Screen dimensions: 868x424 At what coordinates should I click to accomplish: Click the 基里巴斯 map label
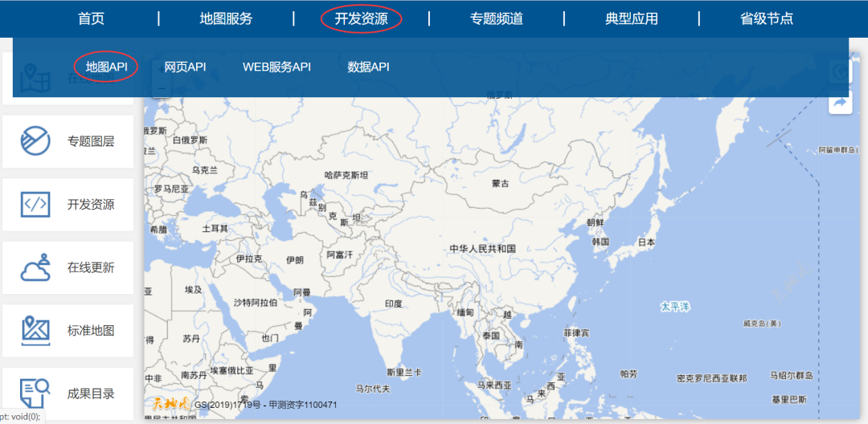click(x=789, y=399)
